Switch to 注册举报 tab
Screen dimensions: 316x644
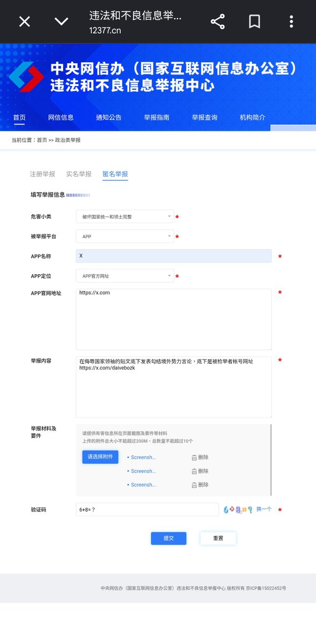click(42, 174)
